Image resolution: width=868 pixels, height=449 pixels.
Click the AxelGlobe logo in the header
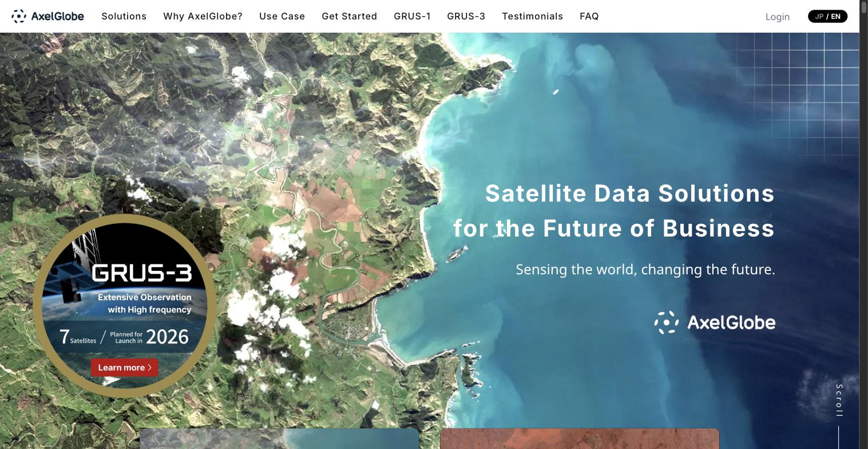[48, 16]
